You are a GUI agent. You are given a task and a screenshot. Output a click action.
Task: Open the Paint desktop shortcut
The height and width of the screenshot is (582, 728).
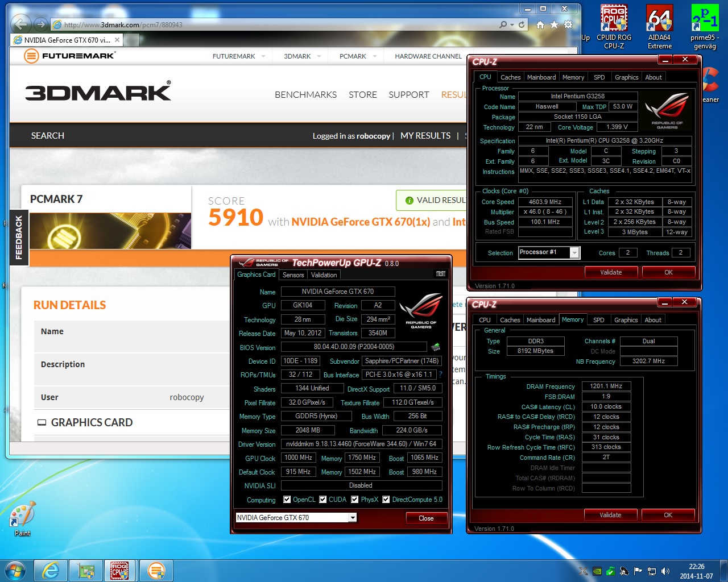pyautogui.click(x=23, y=518)
